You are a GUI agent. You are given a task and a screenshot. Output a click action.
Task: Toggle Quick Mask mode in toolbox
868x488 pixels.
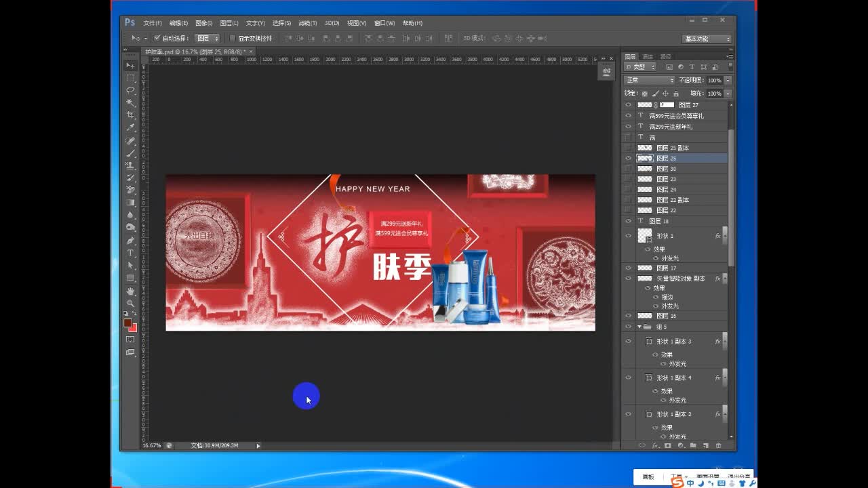[x=130, y=339]
